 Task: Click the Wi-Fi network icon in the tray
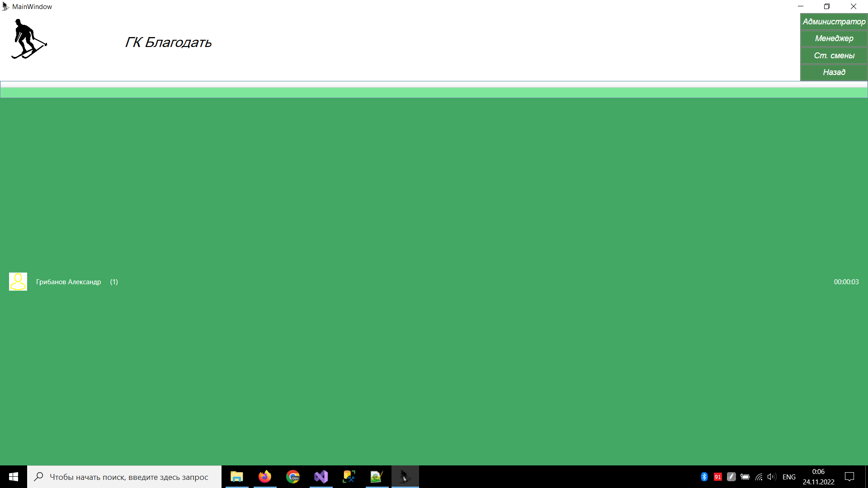point(758,477)
